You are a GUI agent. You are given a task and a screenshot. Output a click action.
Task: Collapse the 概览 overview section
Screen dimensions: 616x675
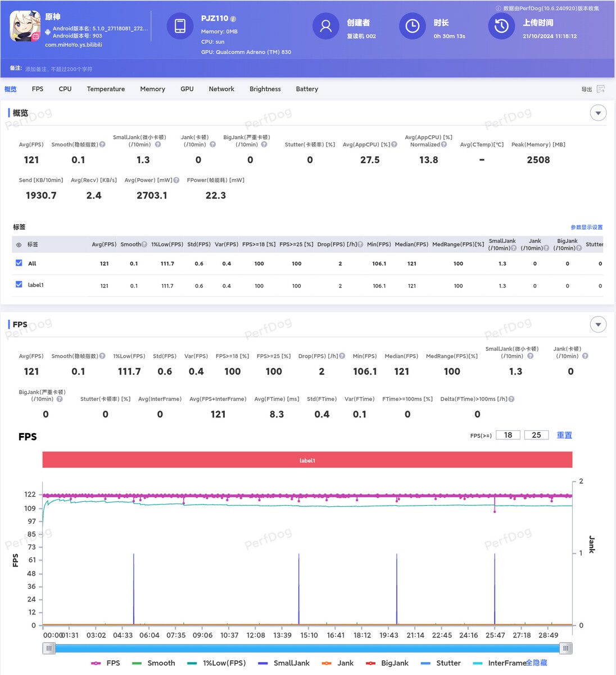coord(598,113)
